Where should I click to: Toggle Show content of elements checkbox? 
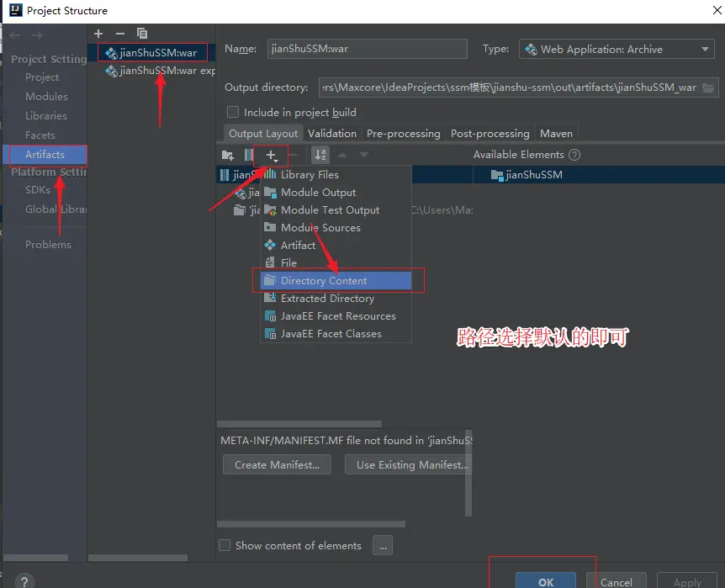point(225,545)
